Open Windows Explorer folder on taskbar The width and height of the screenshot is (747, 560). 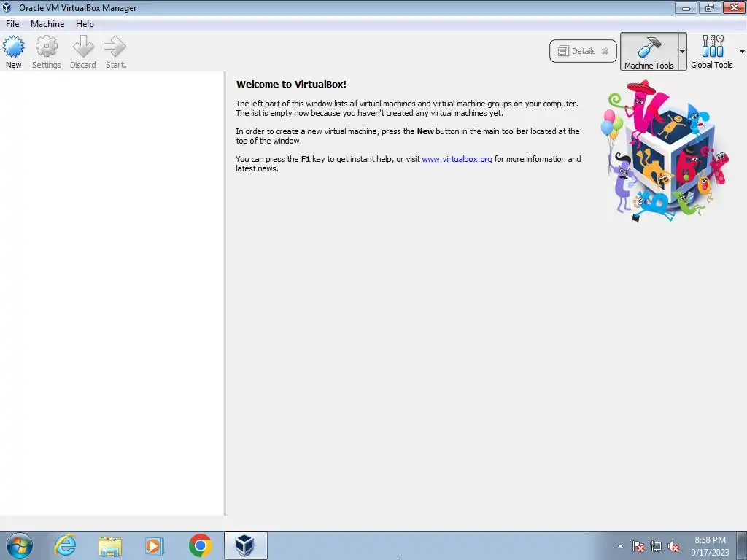[x=110, y=545]
